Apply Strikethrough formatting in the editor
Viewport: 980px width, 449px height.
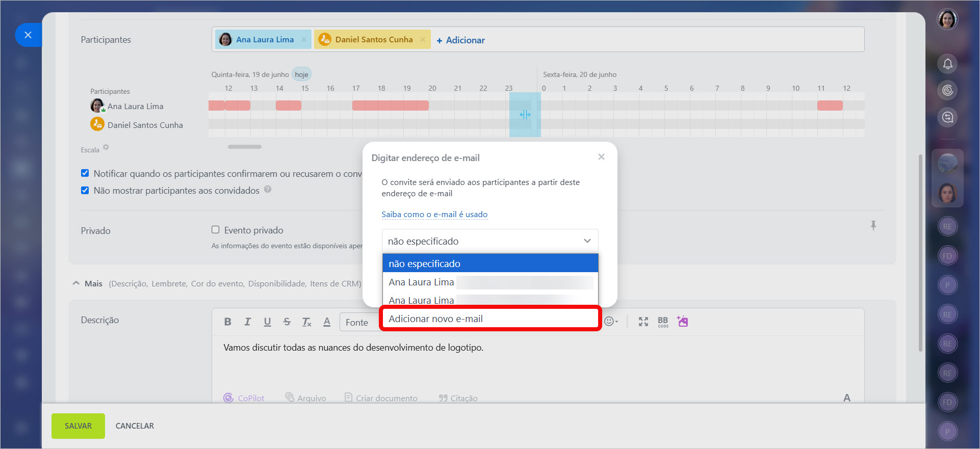click(287, 322)
